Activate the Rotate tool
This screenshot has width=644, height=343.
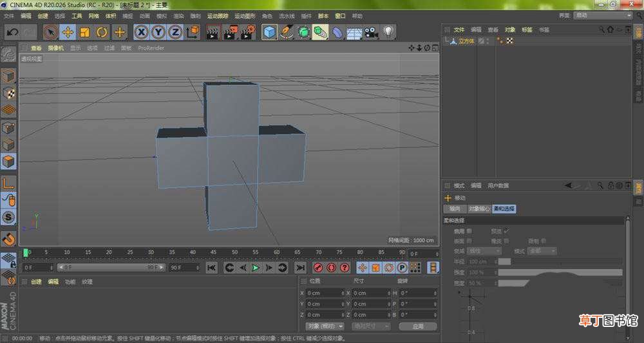click(x=102, y=32)
